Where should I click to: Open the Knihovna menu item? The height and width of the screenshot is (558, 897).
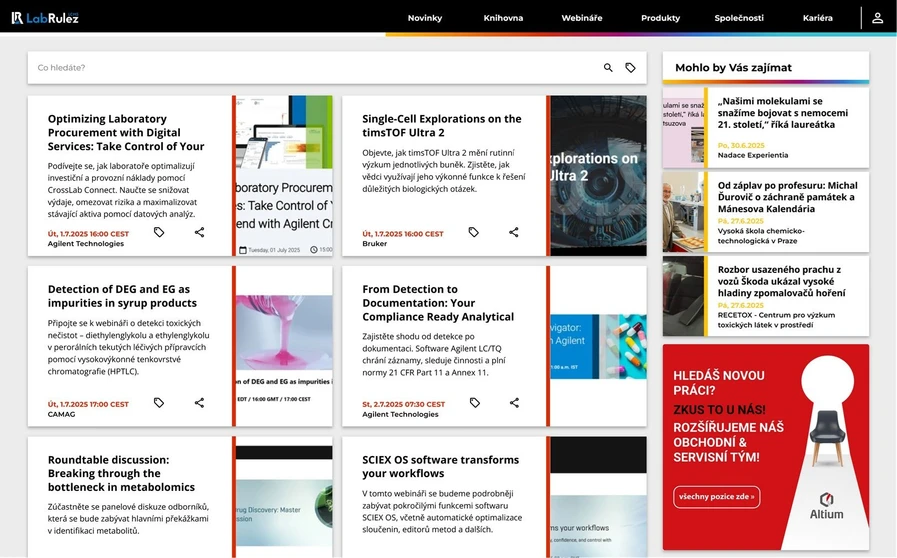503,18
